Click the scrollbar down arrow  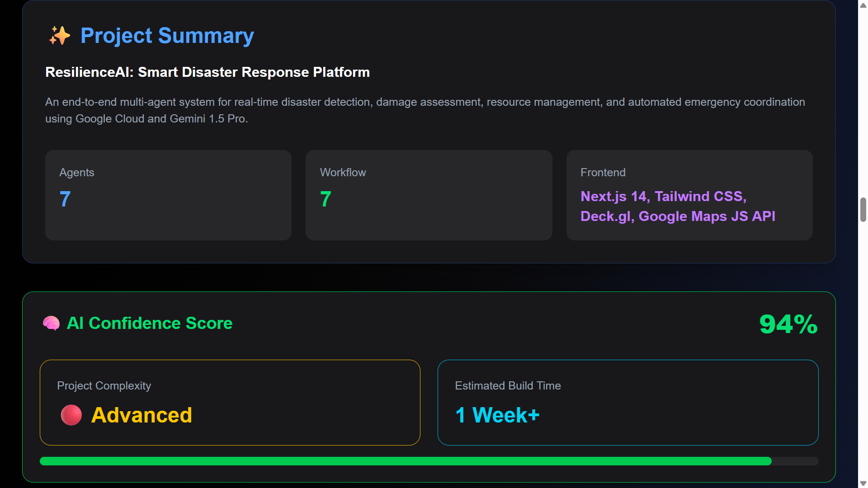pos(863,483)
